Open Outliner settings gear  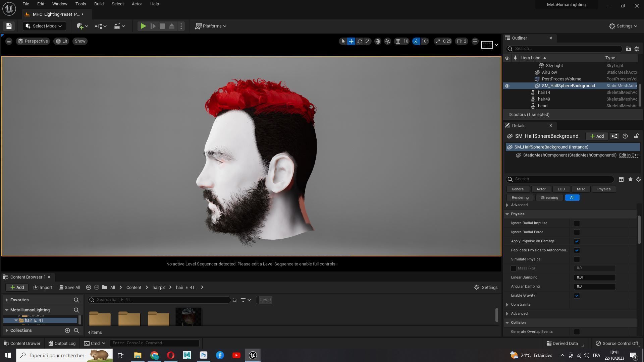(x=637, y=49)
